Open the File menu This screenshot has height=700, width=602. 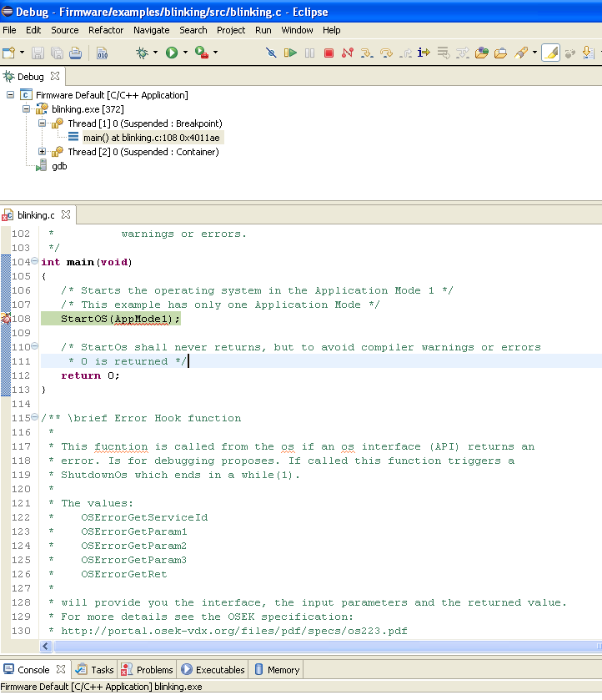[x=9, y=30]
